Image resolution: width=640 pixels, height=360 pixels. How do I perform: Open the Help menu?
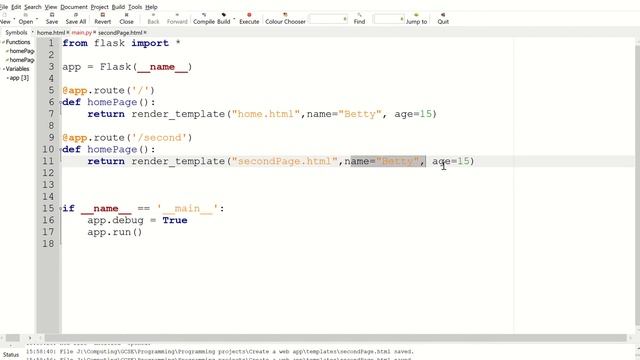[x=151, y=7]
